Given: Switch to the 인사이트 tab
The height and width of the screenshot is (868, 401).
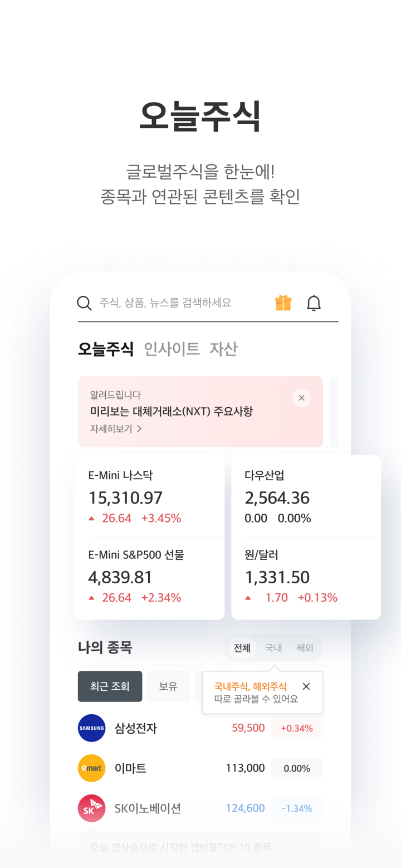Looking at the screenshot, I should tap(172, 349).
